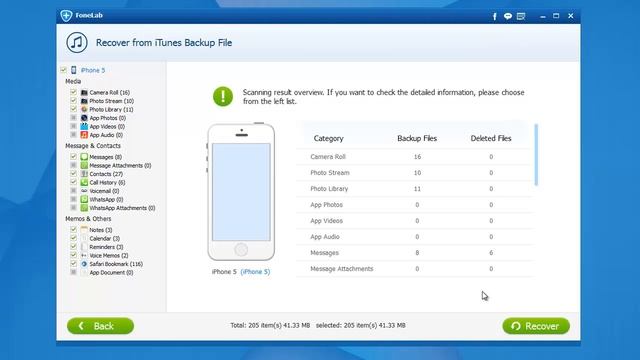Click the Category column header
The width and height of the screenshot is (640, 360).
pos(329,138)
